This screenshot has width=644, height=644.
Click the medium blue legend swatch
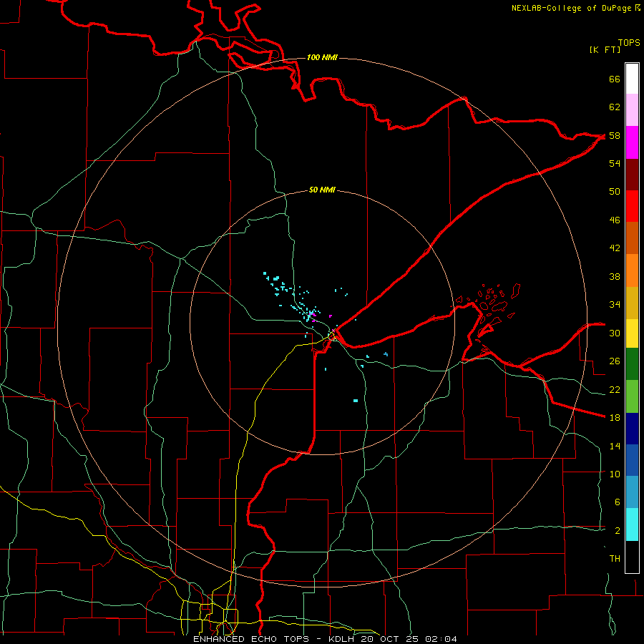(x=632, y=460)
